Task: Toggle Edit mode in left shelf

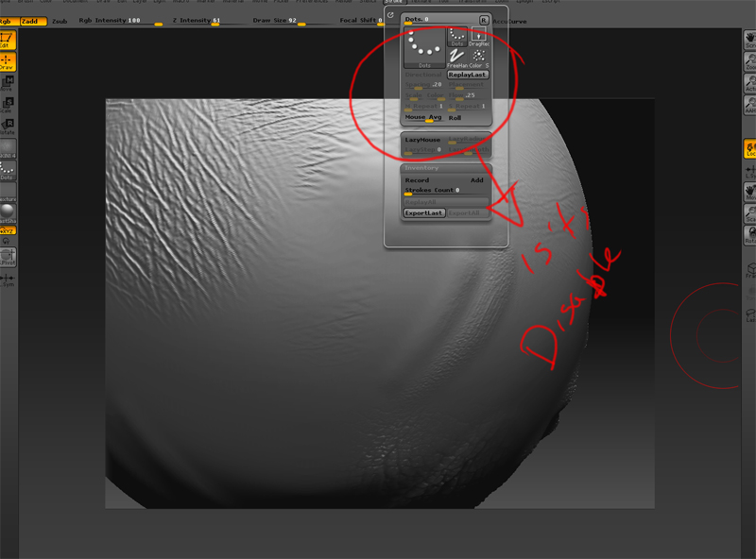Action: [8, 40]
